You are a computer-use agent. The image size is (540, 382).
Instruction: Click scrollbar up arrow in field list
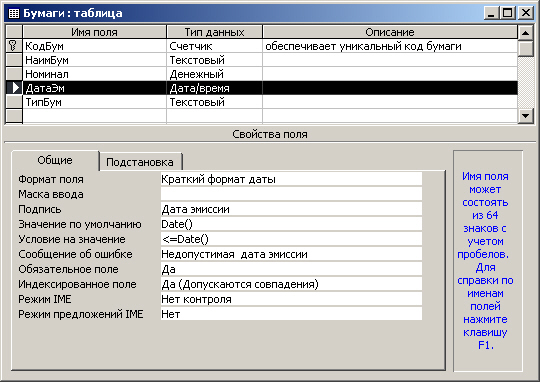526,33
